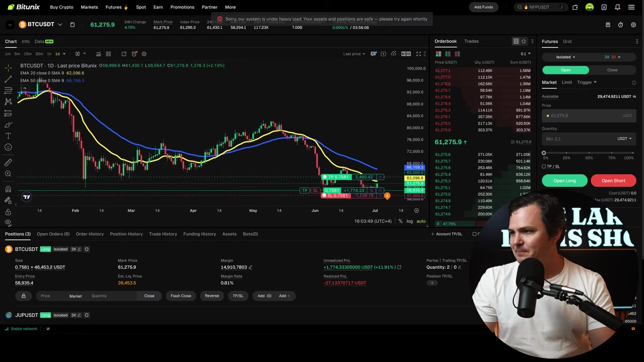The height and width of the screenshot is (362, 644).
Task: Open the 3X 5X leverage dropdown
Action: pyautogui.click(x=612, y=57)
